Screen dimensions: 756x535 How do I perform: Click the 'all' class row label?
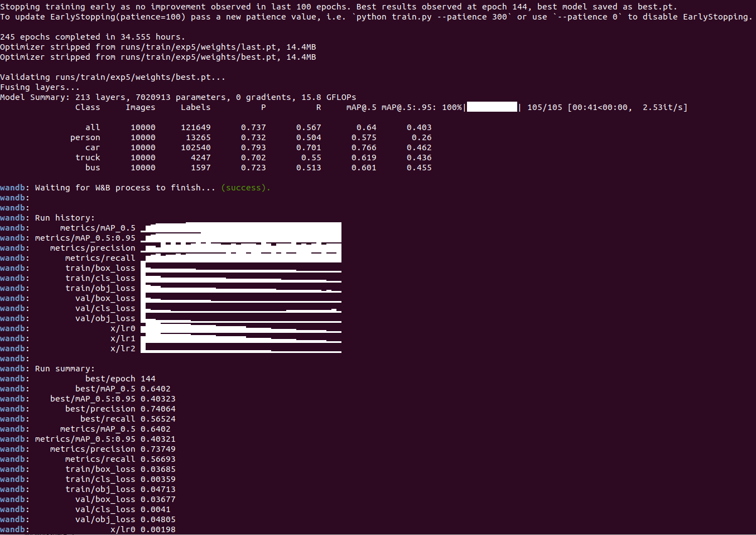[93, 127]
